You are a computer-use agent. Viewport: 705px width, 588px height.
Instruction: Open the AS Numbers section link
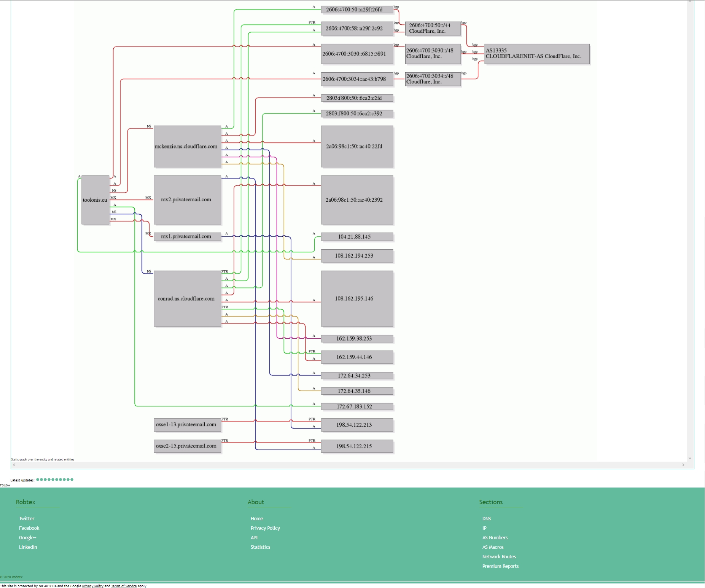point(495,537)
